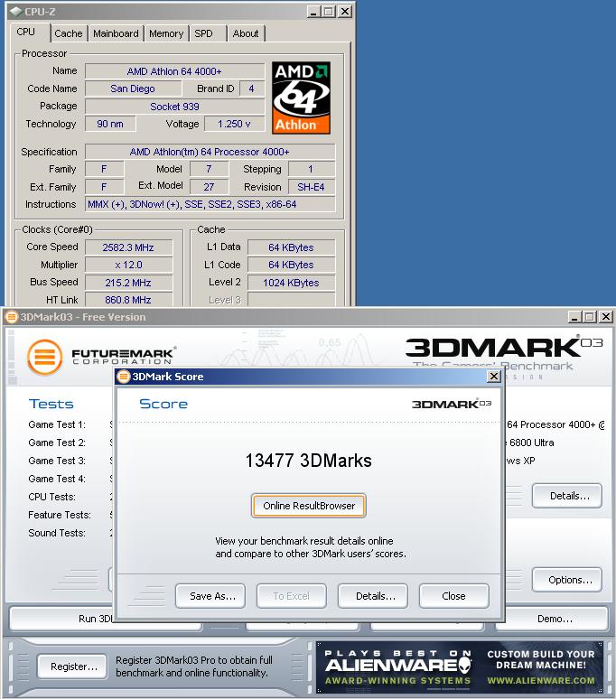The image size is (616, 699).
Task: Click the Voltage value 1.250 v
Action: pyautogui.click(x=235, y=124)
